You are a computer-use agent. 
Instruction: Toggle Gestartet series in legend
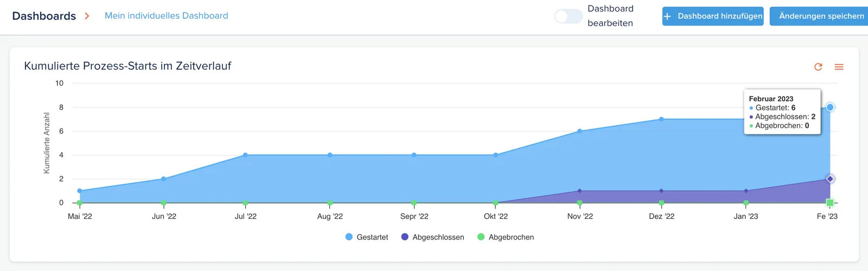pyautogui.click(x=367, y=237)
